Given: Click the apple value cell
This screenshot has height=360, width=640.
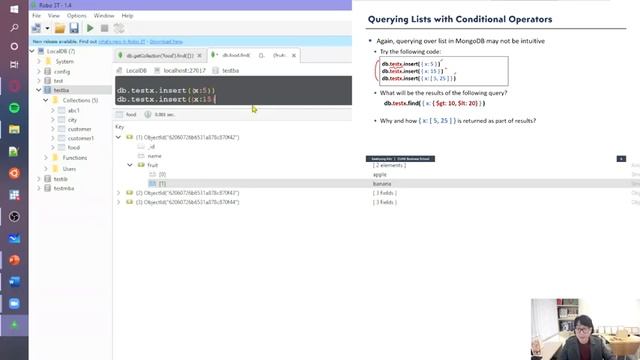Looking at the screenshot, I should [x=380, y=174].
